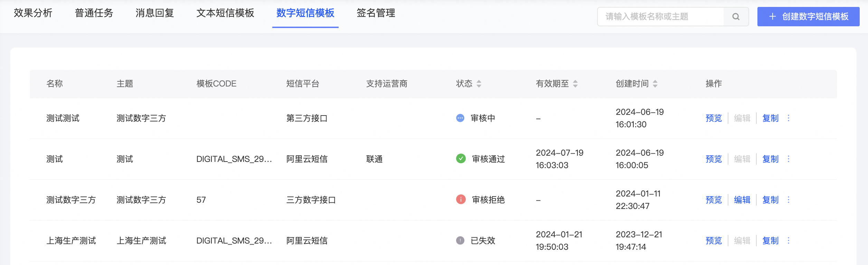Viewport: 868px width, 265px height.
Task: Click 阿里云短信 in 审核通过 row
Action: click(307, 159)
